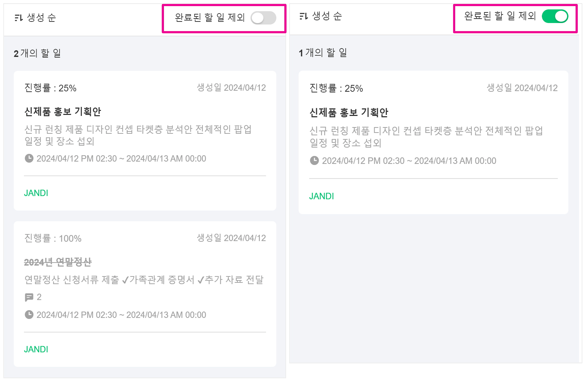Open JANDI link under 신제품 홍보 기획안 in 2-task list
This screenshot has height=382, width=588.
pyautogui.click(x=36, y=193)
